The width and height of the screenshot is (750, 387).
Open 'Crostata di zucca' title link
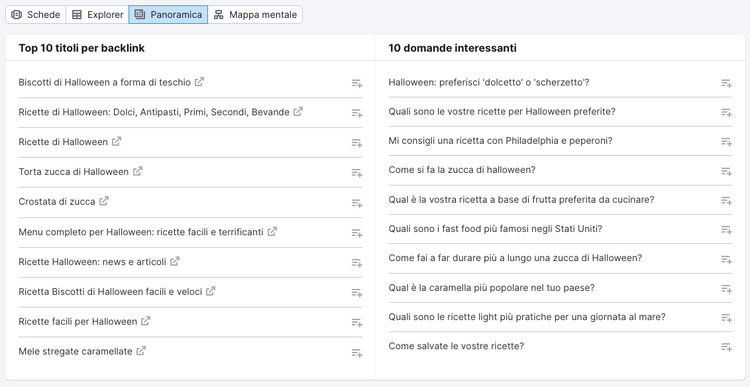pyautogui.click(x=57, y=202)
